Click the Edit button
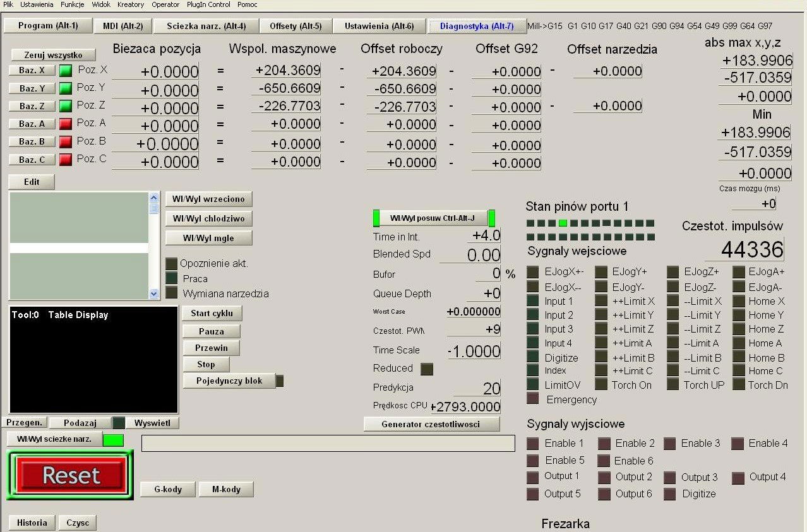 click(x=32, y=182)
